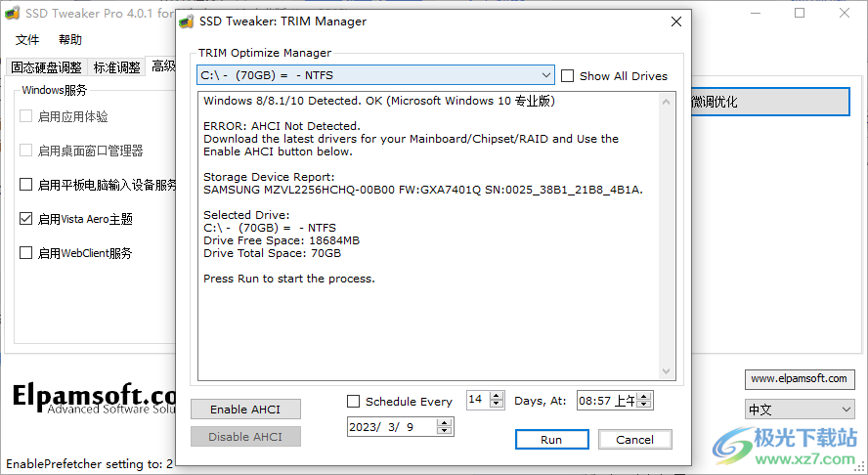Image resolution: width=868 pixels, height=475 pixels.
Task: Decrease the 2023/3/9 date value
Action: point(445,431)
